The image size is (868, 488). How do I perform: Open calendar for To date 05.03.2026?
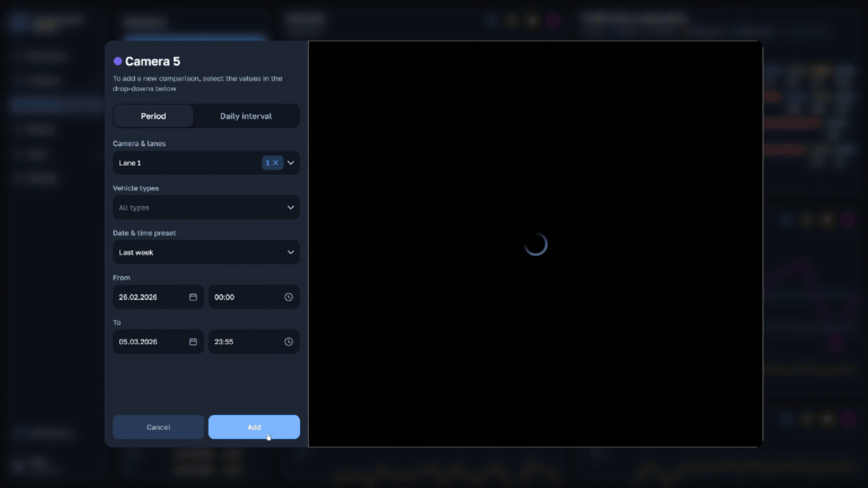193,342
